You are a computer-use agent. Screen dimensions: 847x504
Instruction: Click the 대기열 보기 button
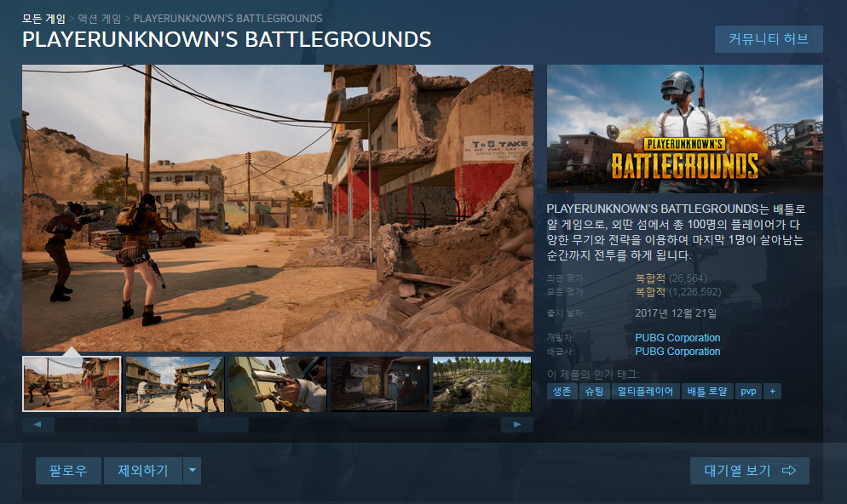tap(750, 471)
